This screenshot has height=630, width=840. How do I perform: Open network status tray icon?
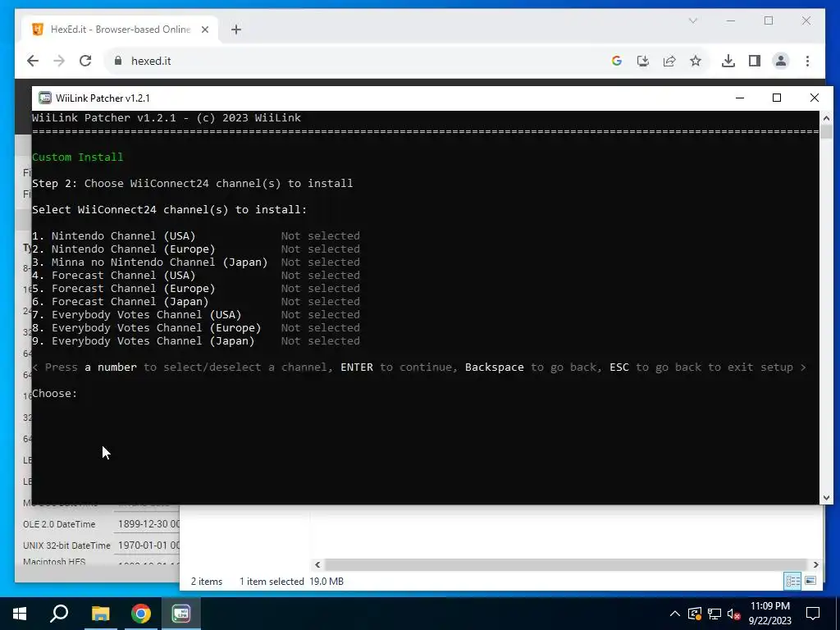714,614
